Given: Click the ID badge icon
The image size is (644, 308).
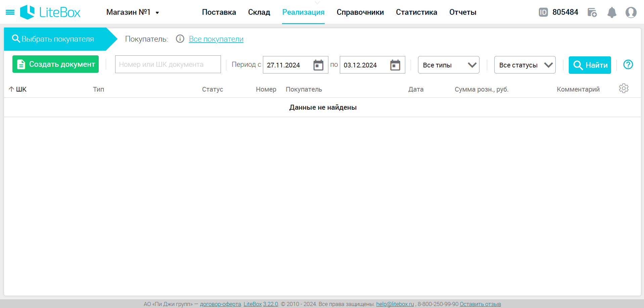Looking at the screenshot, I should tap(543, 12).
